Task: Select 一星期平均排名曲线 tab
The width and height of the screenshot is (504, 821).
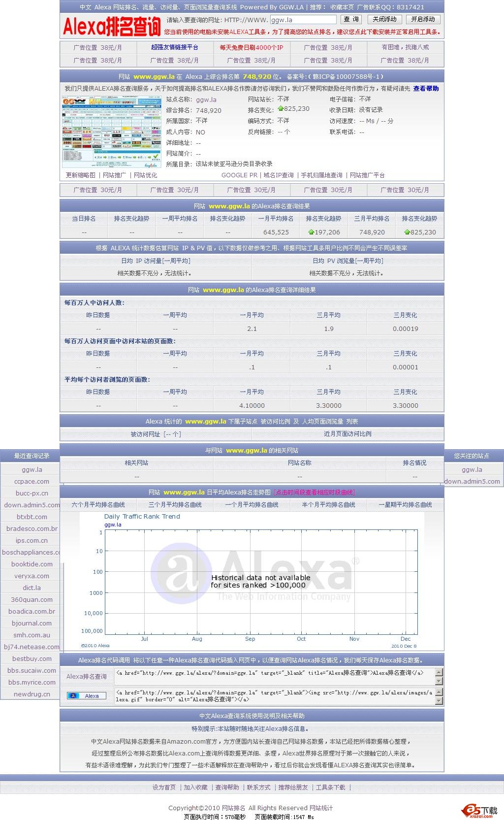Action: tap(405, 505)
